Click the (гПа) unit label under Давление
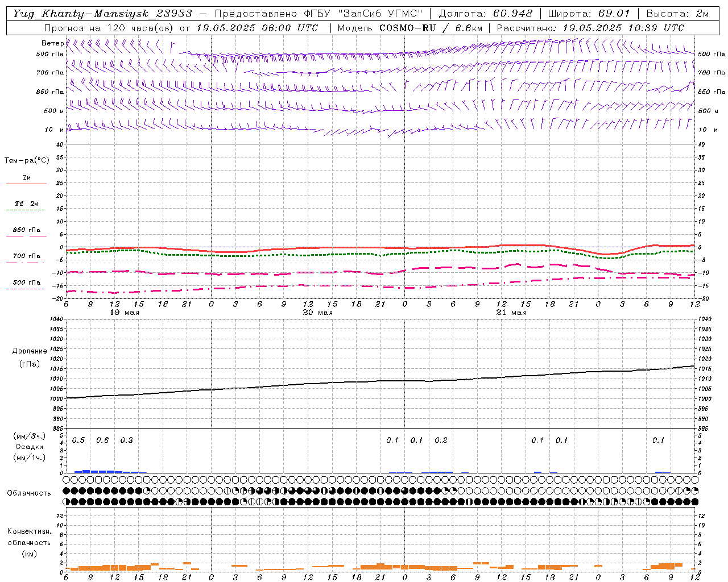728x582 pixels. point(30,364)
